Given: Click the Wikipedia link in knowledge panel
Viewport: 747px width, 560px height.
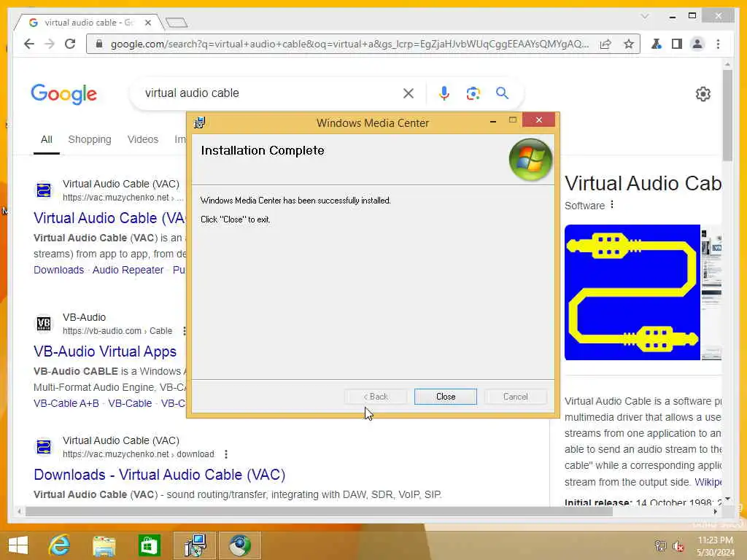Looking at the screenshot, I should (x=708, y=482).
